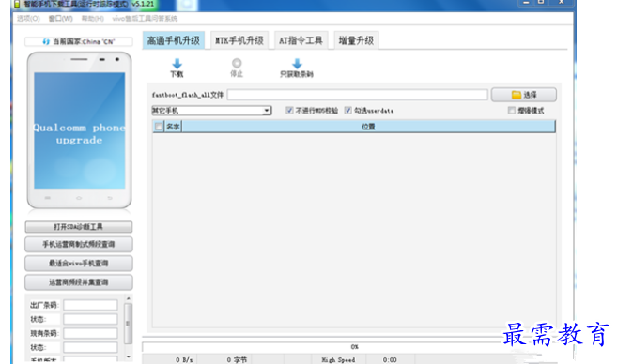Click the carrier band union query button
The width and height of the screenshot is (617, 364).
click(79, 281)
